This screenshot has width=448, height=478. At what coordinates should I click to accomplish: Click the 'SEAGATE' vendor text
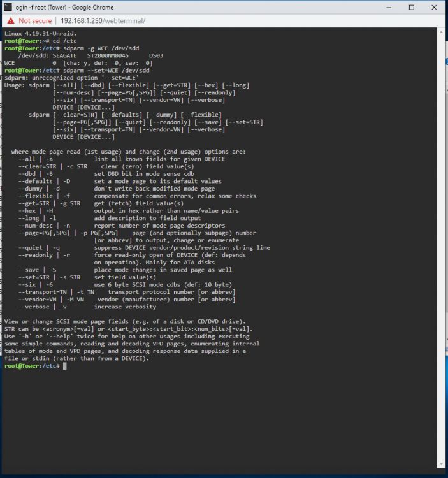(64, 56)
